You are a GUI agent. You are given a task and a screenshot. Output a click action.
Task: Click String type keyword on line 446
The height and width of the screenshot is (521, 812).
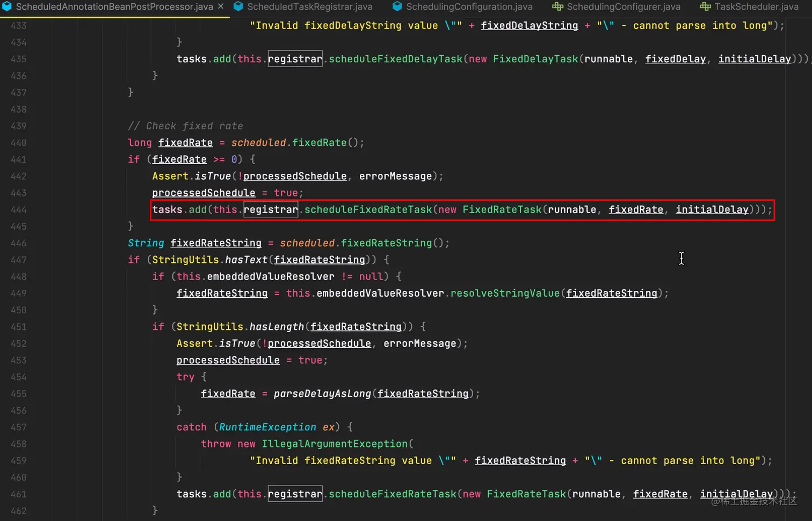(146, 243)
